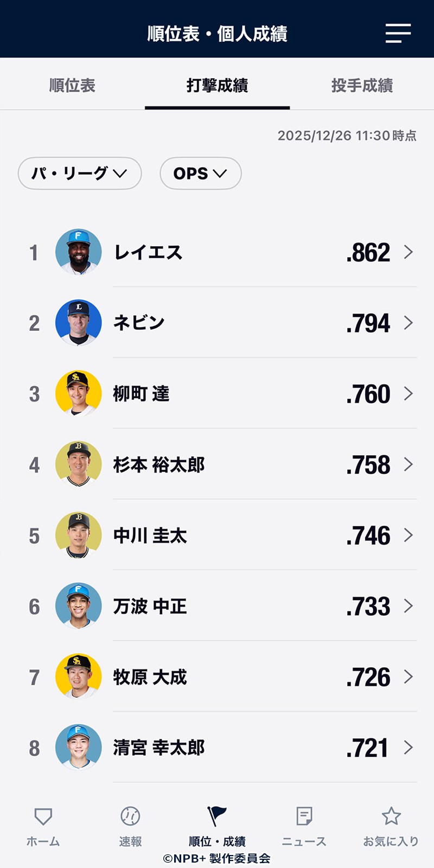This screenshot has width=434, height=868.
Task: Open レイエス details chevron
Action: [409, 252]
